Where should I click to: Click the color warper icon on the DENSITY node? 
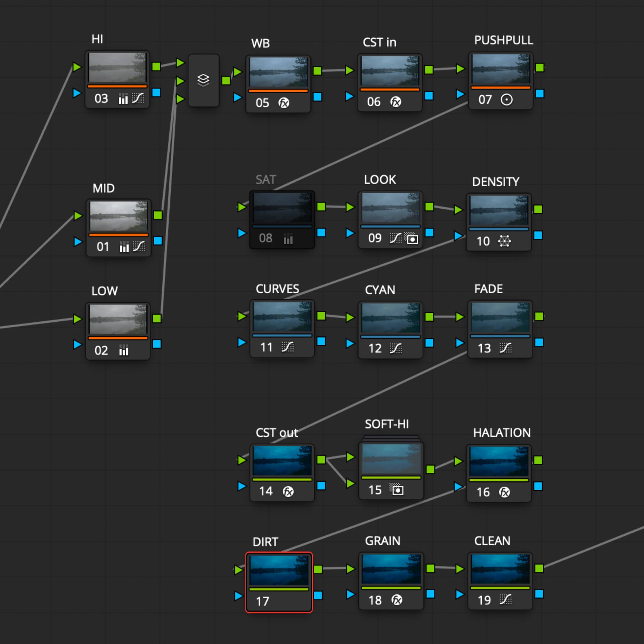(505, 241)
